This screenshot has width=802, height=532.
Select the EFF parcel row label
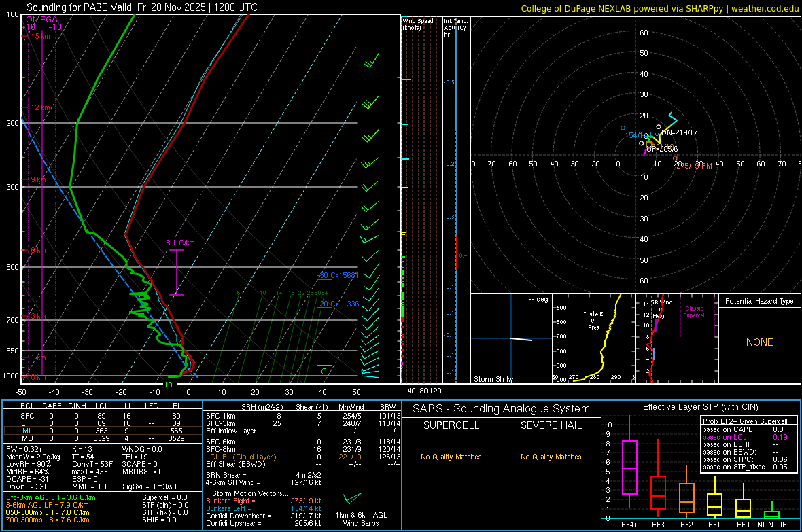click(27, 423)
